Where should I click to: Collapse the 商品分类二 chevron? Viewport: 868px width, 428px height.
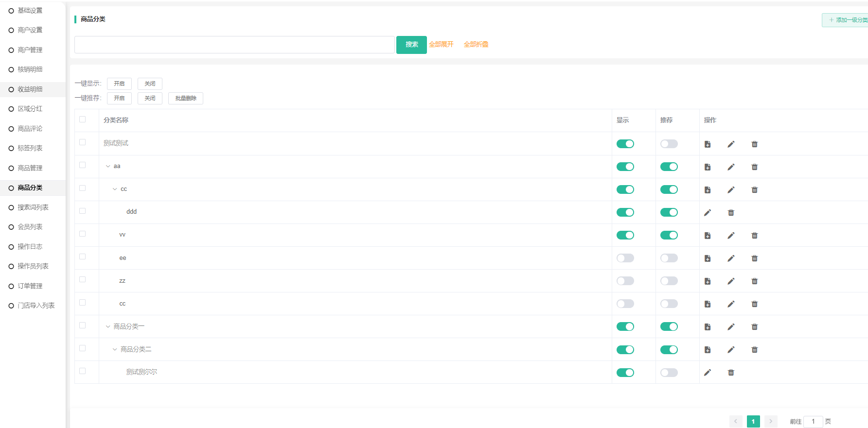115,349
